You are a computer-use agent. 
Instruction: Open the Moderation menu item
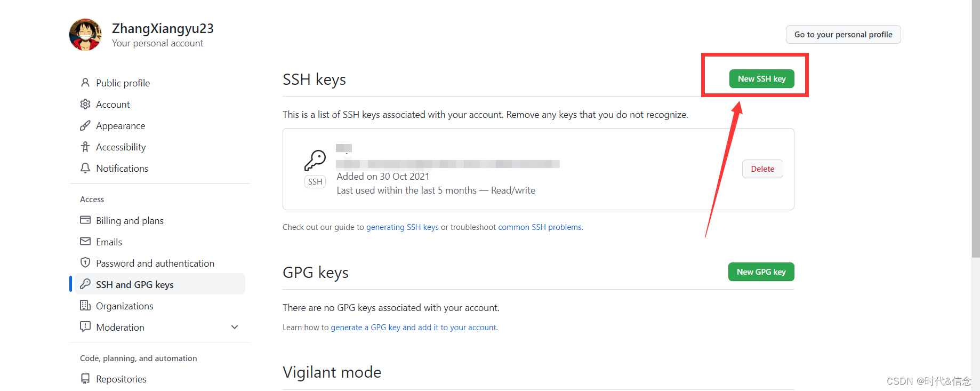(120, 327)
